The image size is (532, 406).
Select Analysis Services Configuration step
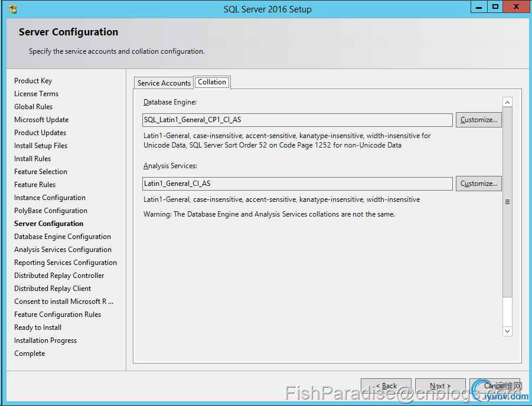point(63,250)
